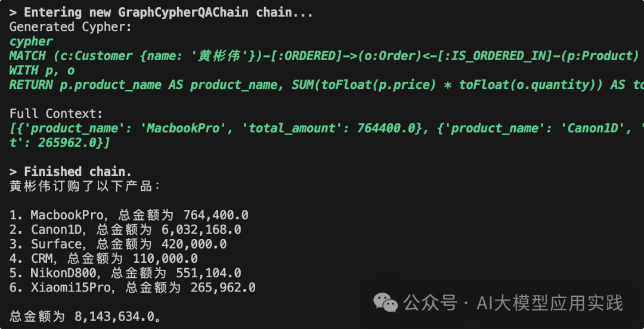Click the Xiaomi15Pro 265,962.0 result line
This screenshot has width=644, height=329.
click(x=132, y=288)
